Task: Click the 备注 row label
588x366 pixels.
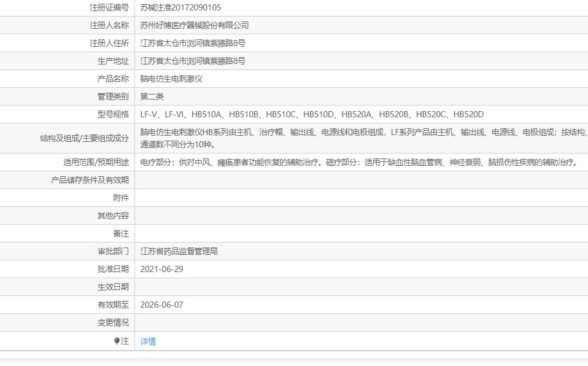Action: [121, 233]
